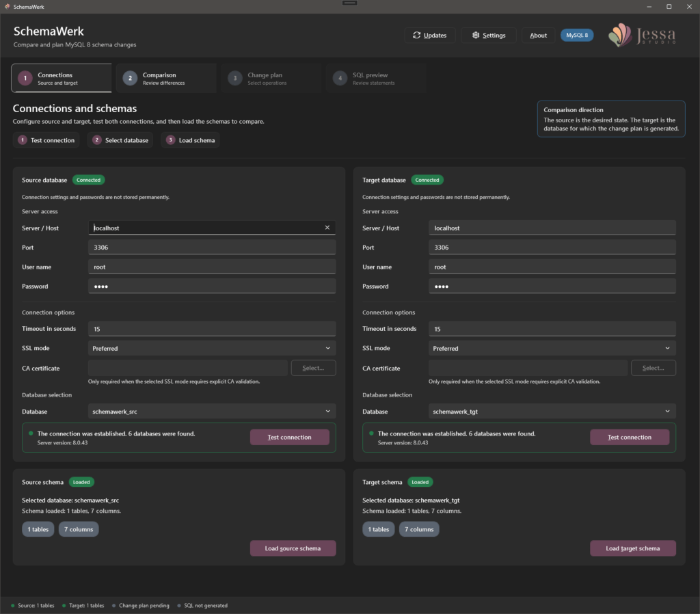Switch to the SQL preview tab

coord(376,78)
